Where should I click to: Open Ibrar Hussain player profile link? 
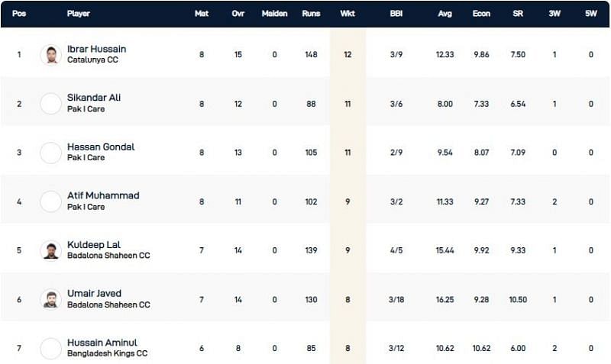[x=96, y=49]
